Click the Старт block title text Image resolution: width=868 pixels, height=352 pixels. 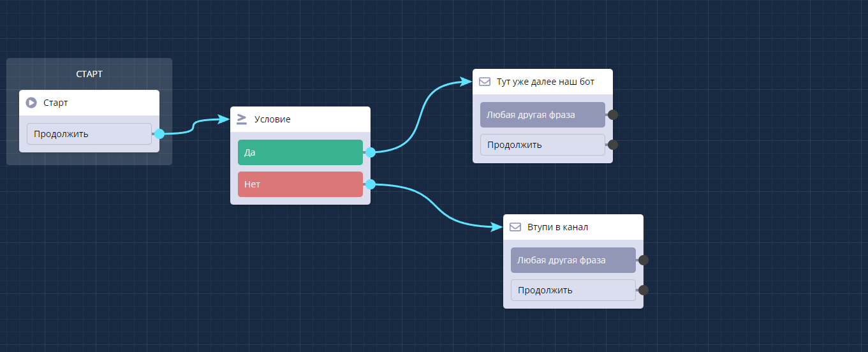[55, 103]
